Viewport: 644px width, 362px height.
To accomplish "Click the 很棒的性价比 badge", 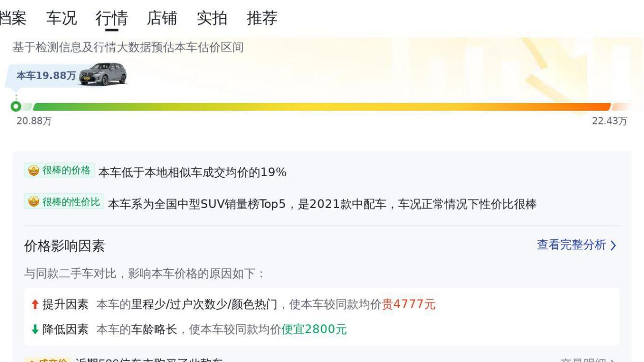I will (64, 202).
